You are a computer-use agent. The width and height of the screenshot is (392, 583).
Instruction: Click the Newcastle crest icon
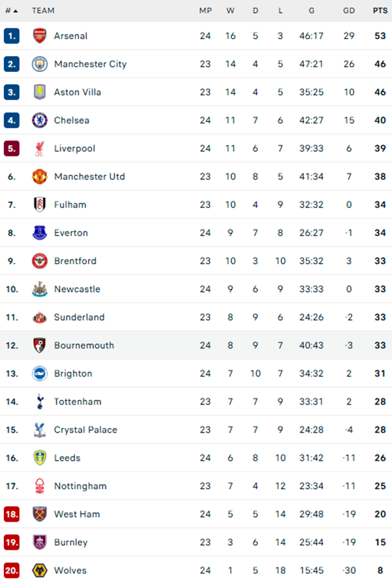[x=39, y=289]
